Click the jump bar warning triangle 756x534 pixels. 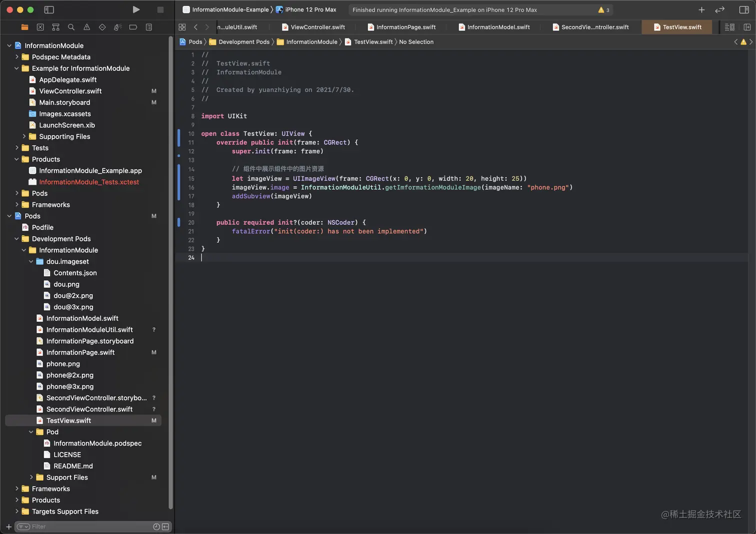(743, 42)
